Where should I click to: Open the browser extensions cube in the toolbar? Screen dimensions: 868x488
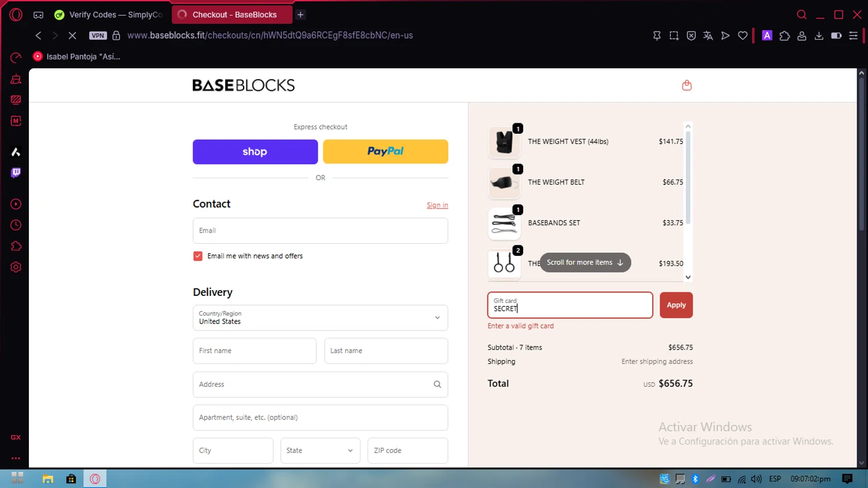(785, 36)
